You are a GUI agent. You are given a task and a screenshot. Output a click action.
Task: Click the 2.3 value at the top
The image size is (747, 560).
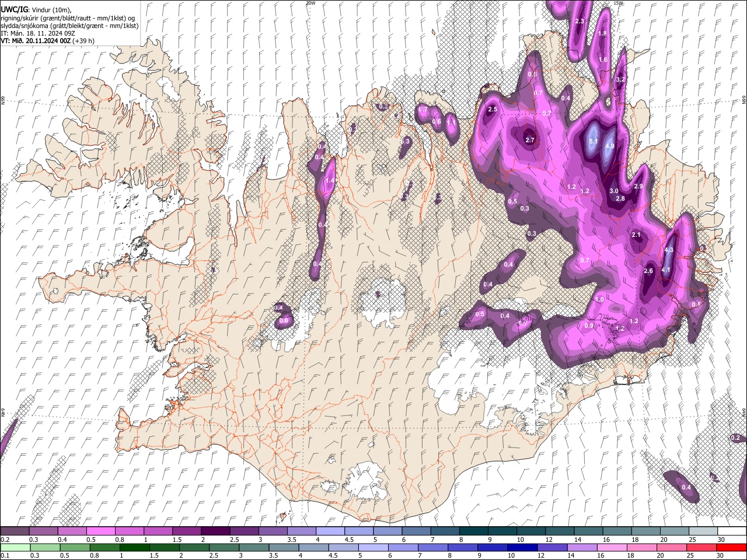click(x=580, y=21)
